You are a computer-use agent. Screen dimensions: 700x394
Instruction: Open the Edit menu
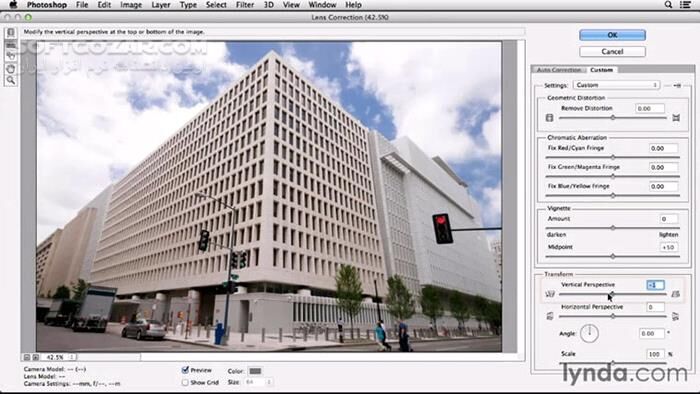(x=104, y=5)
